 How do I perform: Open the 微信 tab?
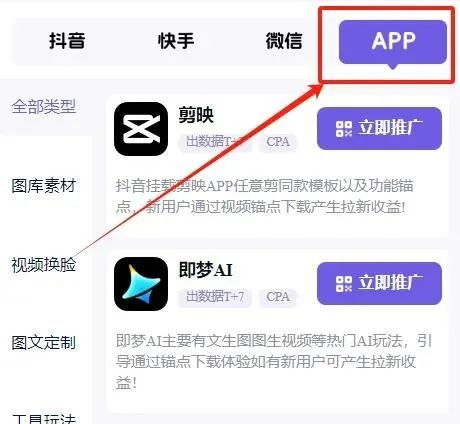click(284, 41)
